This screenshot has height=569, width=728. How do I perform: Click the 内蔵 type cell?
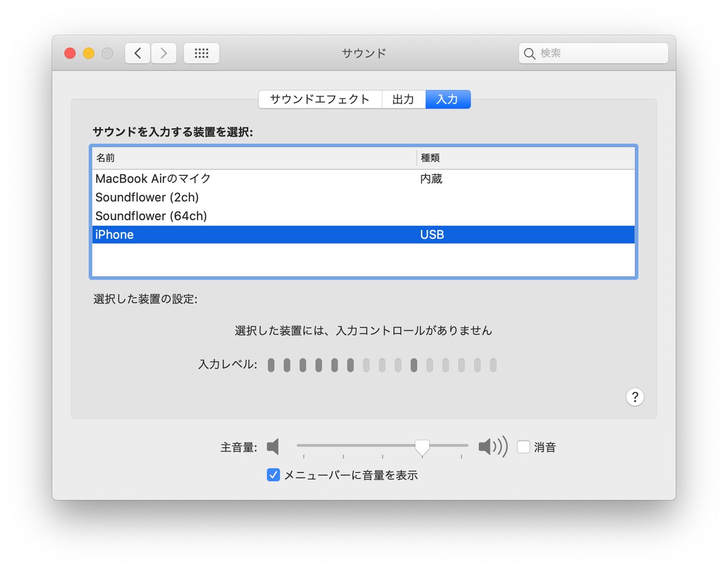431,179
